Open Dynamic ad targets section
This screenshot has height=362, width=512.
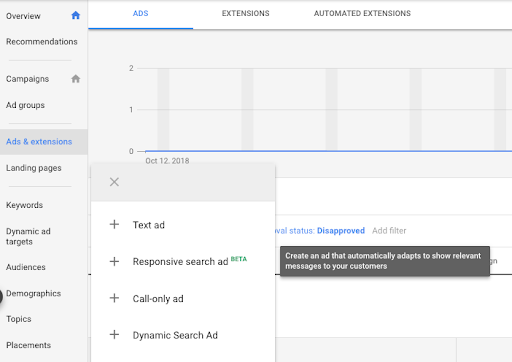tap(28, 236)
